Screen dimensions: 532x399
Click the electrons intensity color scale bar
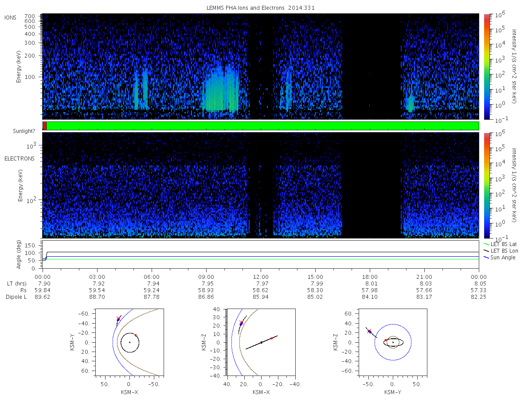pos(486,185)
